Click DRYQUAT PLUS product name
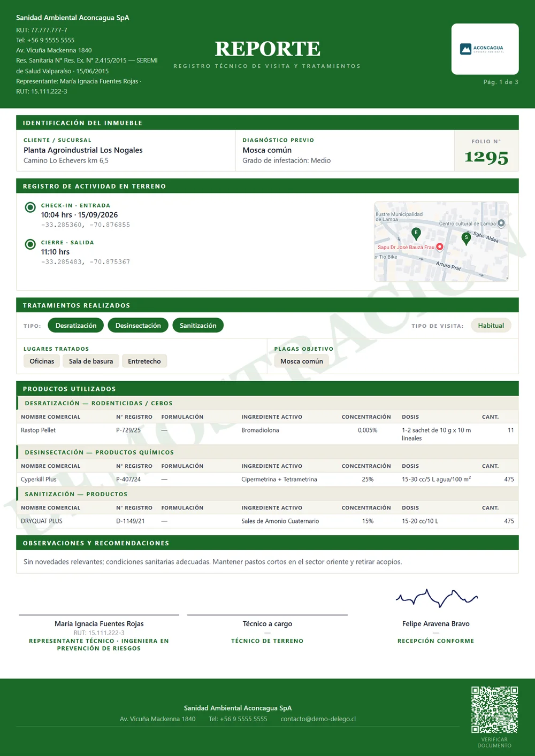The width and height of the screenshot is (535, 756). (x=42, y=521)
